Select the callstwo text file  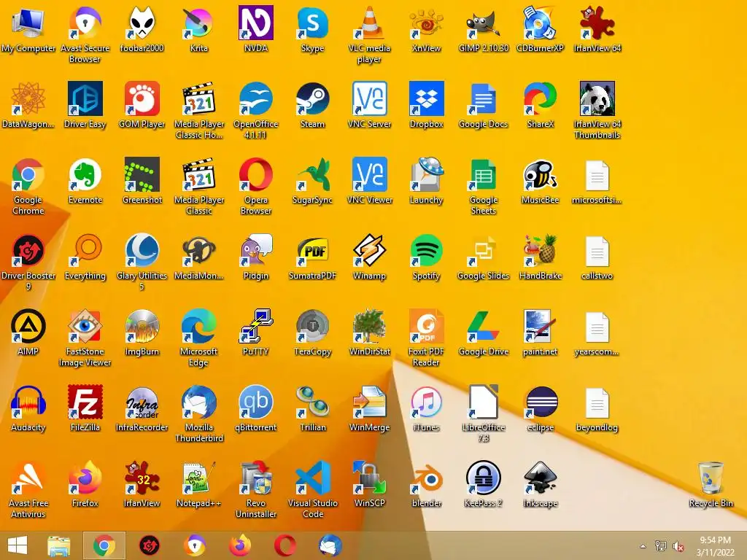(x=597, y=257)
